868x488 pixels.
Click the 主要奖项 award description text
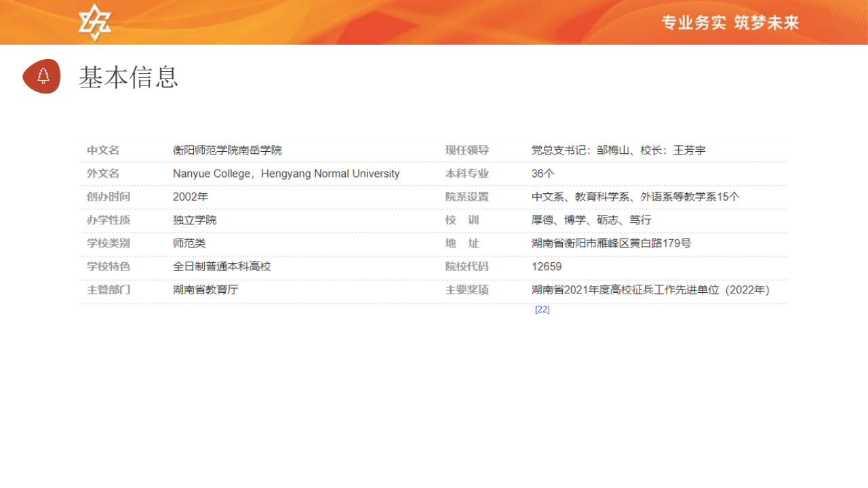[650, 290]
